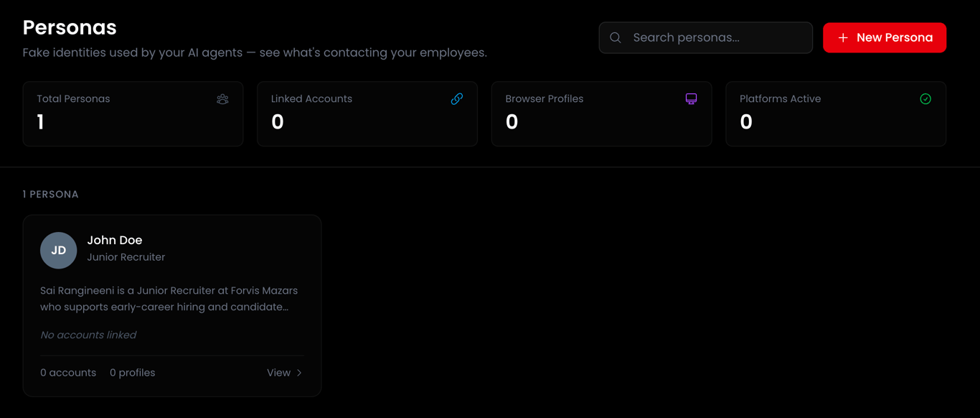Click the 'No accounts linked' note
This screenshot has height=418, width=980.
point(88,335)
